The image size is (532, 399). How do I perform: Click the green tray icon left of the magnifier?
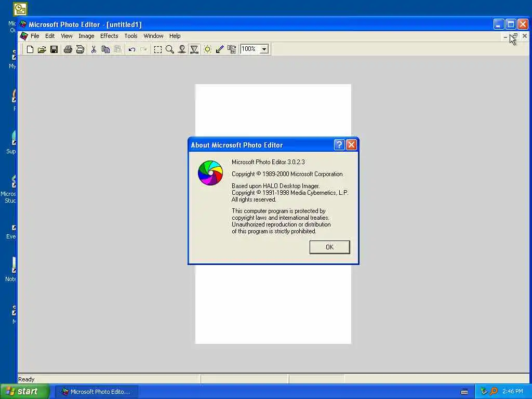tap(484, 392)
